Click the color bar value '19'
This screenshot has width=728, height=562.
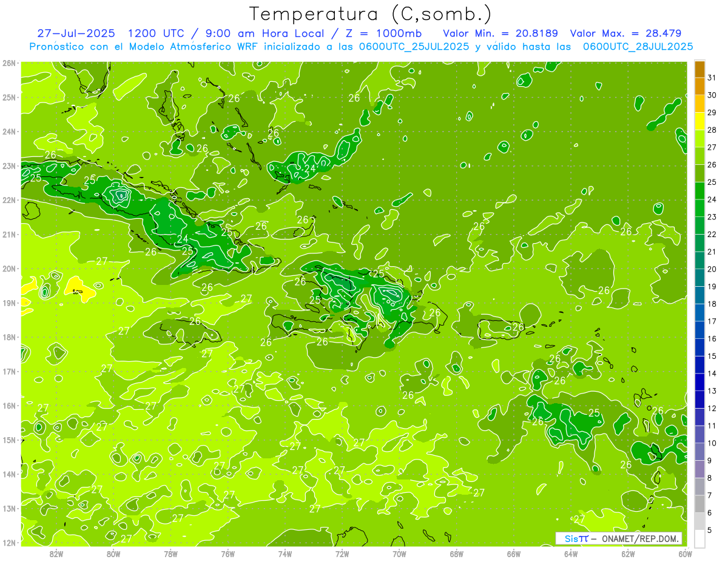click(x=712, y=286)
